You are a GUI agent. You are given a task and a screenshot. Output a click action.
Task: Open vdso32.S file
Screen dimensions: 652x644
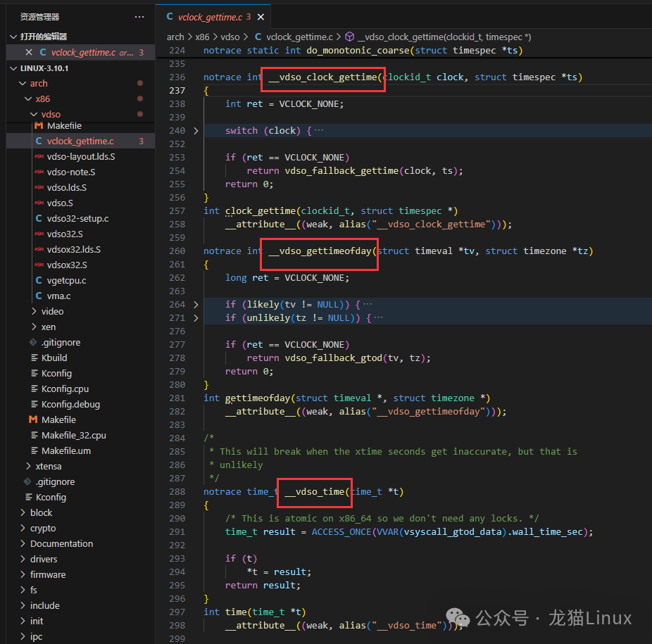[81, 234]
